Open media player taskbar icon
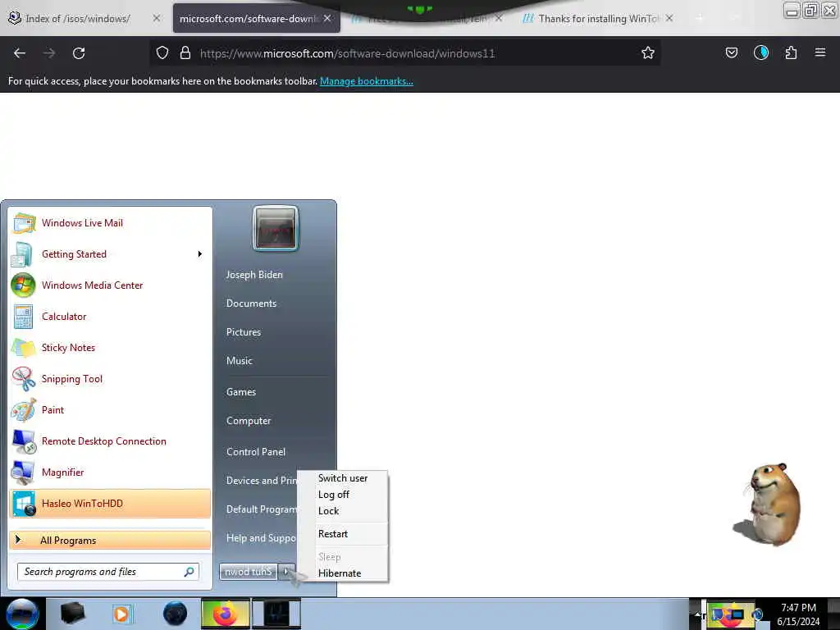The height and width of the screenshot is (630, 840). [121, 614]
